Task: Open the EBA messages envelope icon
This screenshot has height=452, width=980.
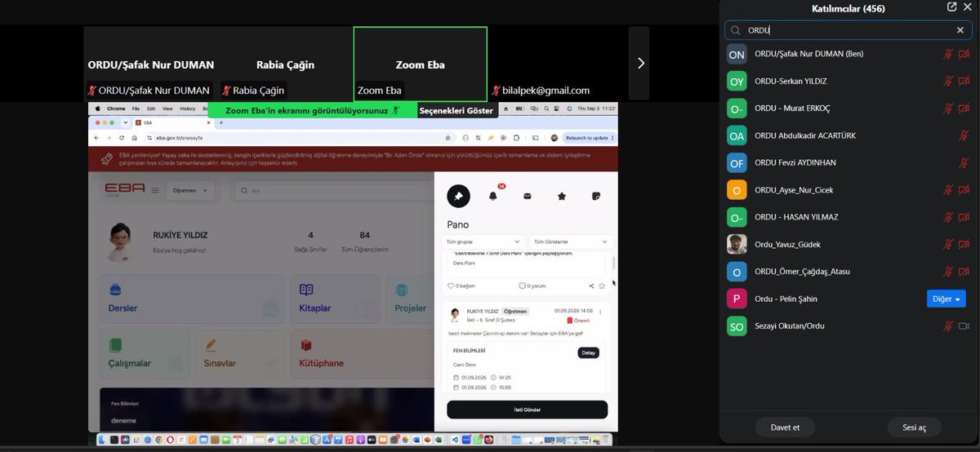Action: pos(528,197)
